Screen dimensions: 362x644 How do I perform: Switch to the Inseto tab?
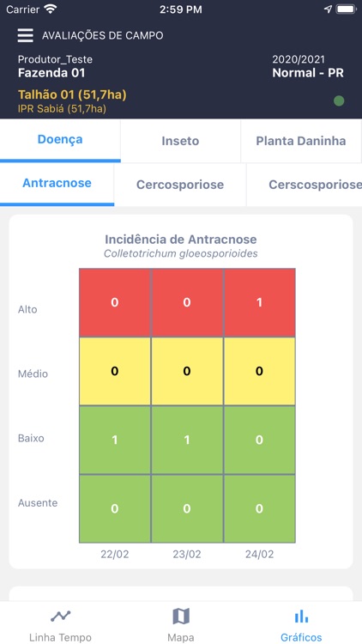coord(180,141)
